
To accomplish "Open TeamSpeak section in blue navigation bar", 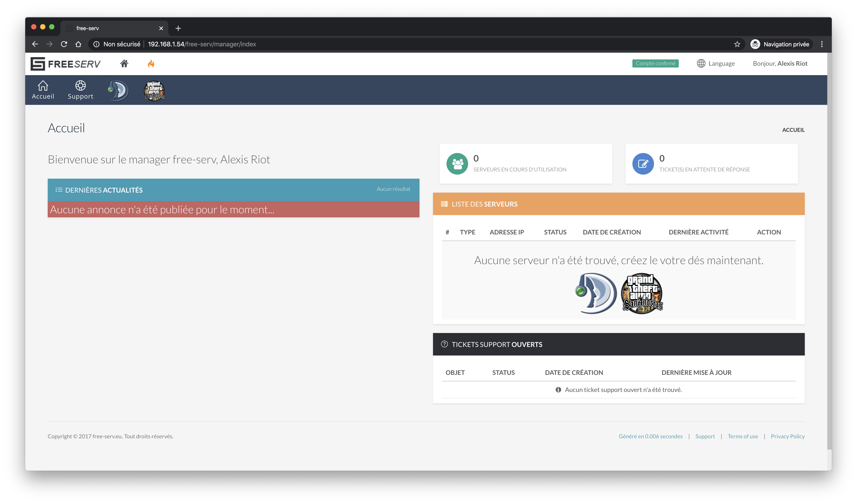I will click(x=118, y=90).
